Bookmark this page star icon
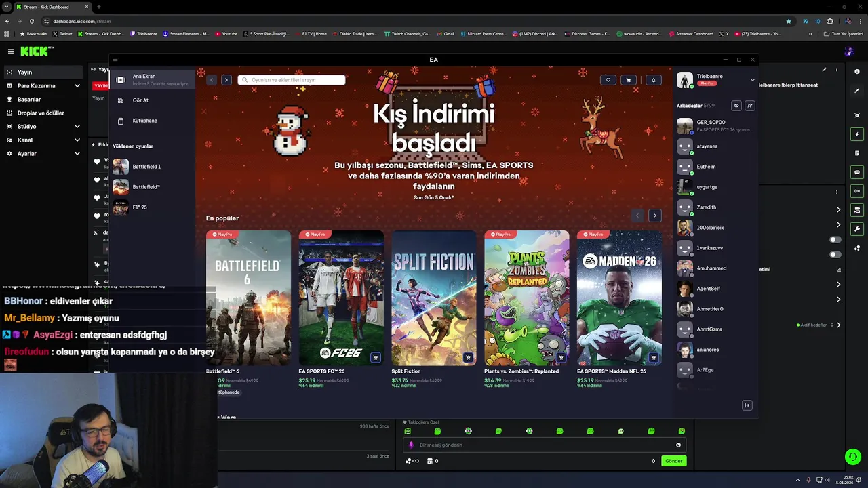This screenshot has width=868, height=488. pyautogui.click(x=788, y=21)
